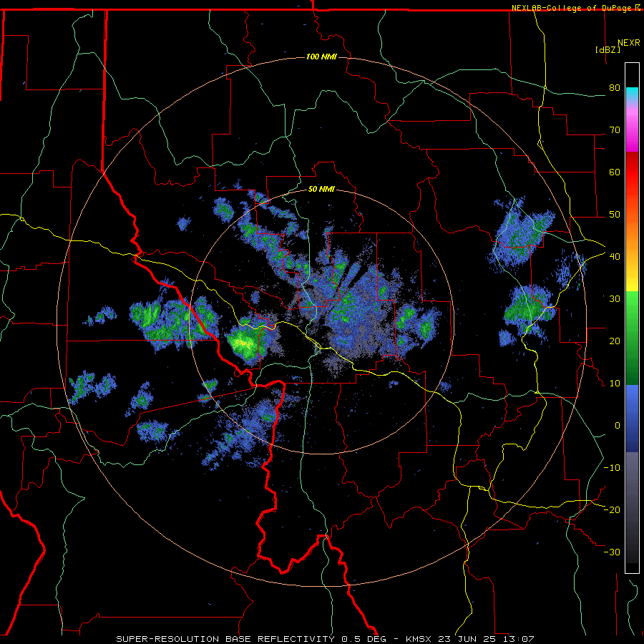Click the 80 value on the dBZ scale
The image size is (644, 644).
point(615,87)
